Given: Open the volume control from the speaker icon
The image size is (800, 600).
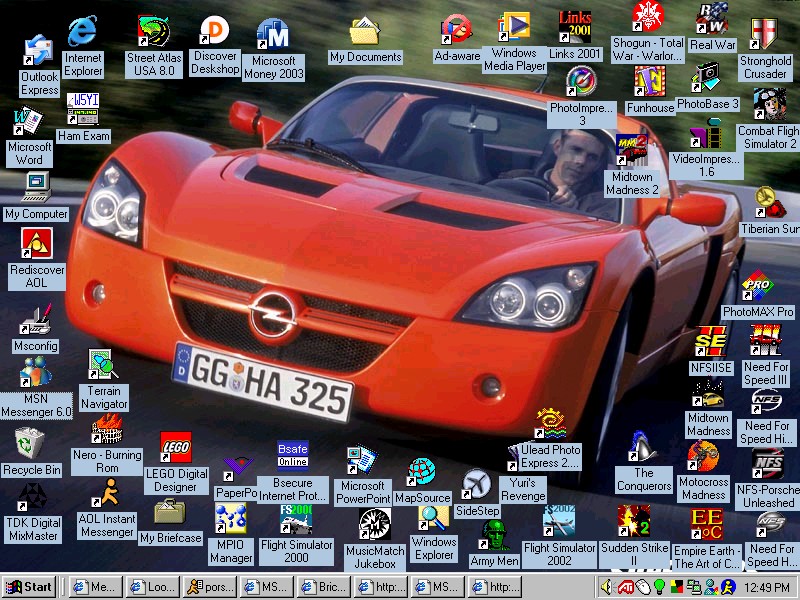Looking at the screenshot, I should click(607, 587).
